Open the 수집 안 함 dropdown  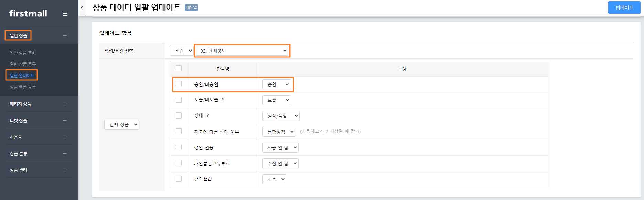[x=281, y=163]
